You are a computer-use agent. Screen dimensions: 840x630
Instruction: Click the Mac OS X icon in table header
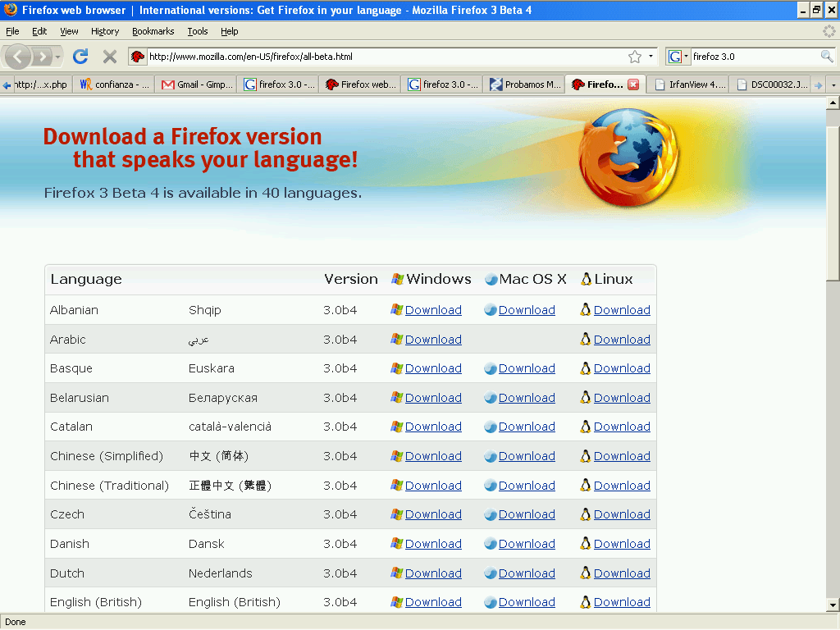(x=492, y=279)
